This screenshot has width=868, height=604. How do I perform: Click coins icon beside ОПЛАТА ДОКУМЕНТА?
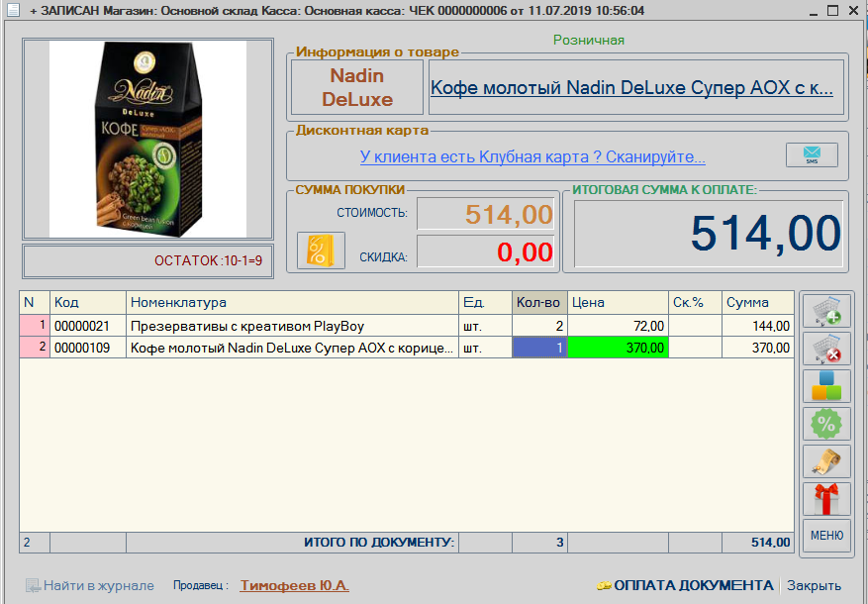pyautogui.click(x=604, y=586)
